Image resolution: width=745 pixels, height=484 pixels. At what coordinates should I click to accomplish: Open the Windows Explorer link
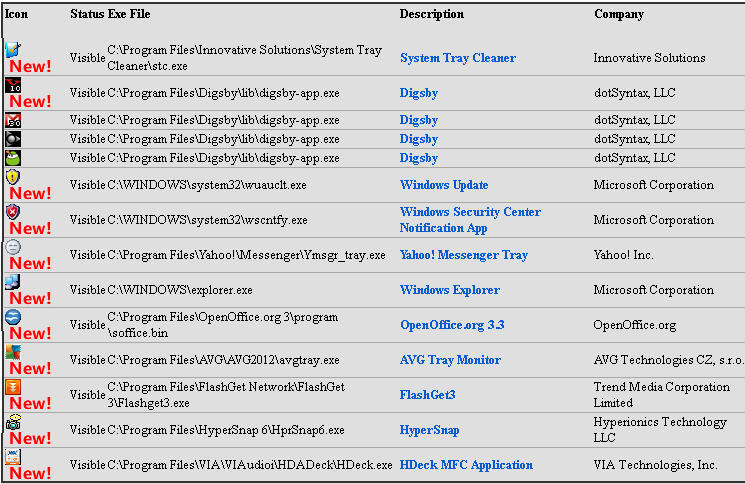coord(449,290)
